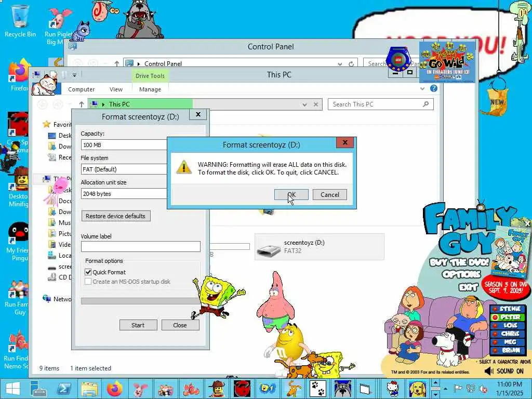Open Firefox from the taskbar
The width and height of the screenshot is (532, 399).
[114, 389]
